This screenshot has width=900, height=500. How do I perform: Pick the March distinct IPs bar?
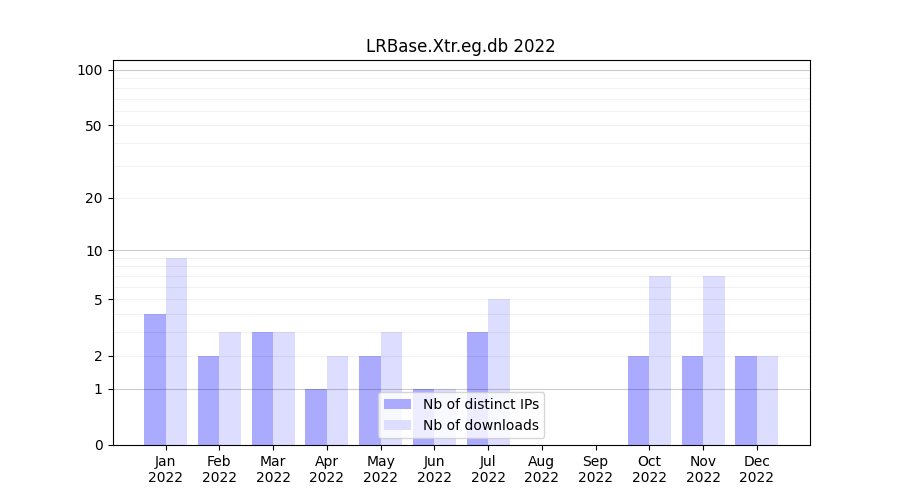[262, 388]
